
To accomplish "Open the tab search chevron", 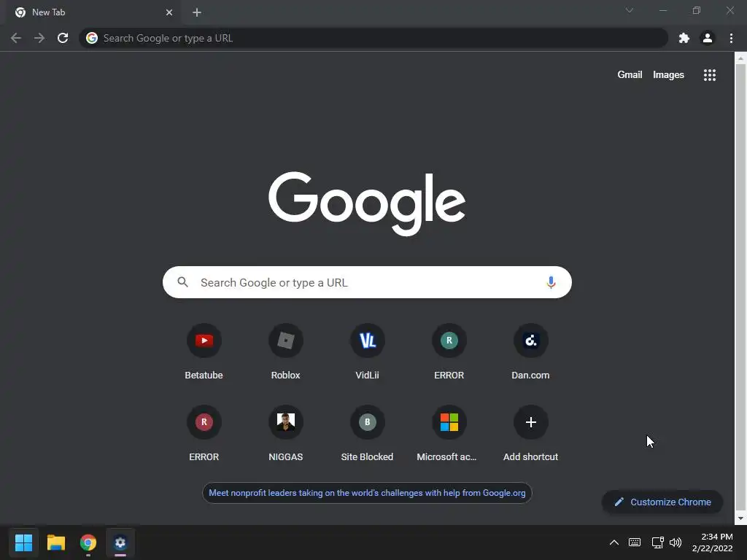I will (630, 10).
